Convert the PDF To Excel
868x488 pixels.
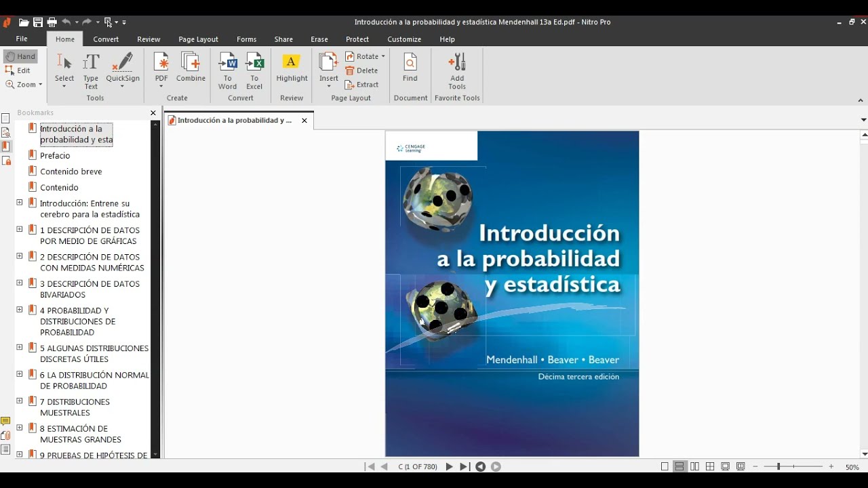(254, 70)
